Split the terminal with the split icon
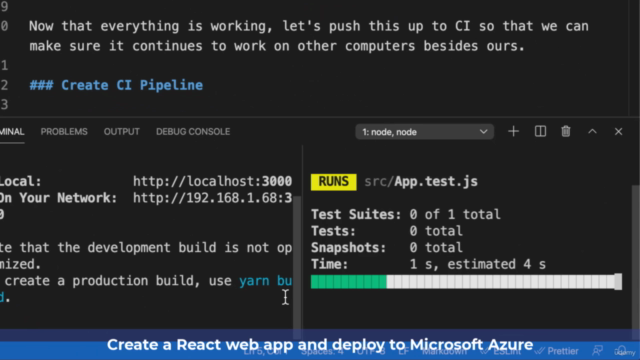The width and height of the screenshot is (640, 360). 540,131
